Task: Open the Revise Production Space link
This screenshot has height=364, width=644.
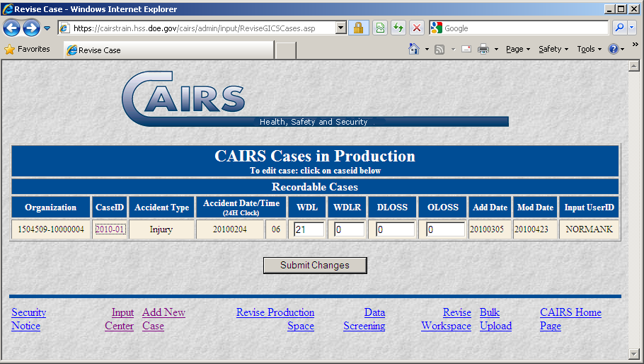Action: coord(275,319)
